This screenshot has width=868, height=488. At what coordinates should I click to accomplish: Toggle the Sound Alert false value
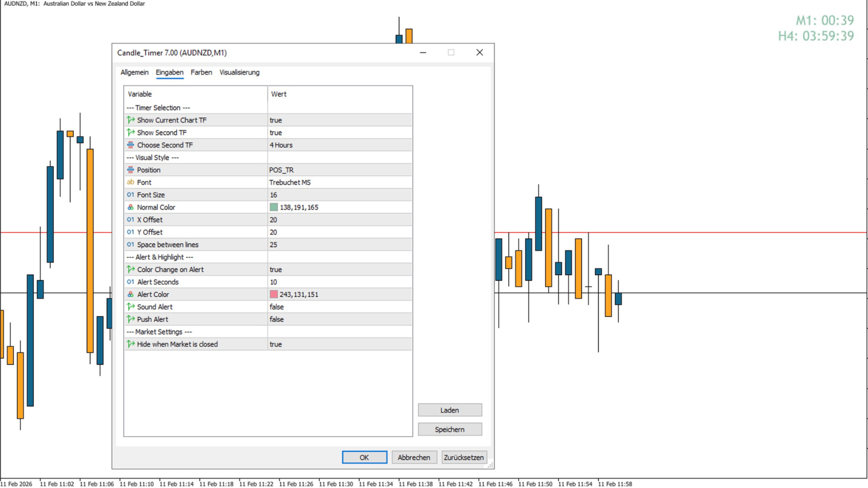(x=339, y=307)
